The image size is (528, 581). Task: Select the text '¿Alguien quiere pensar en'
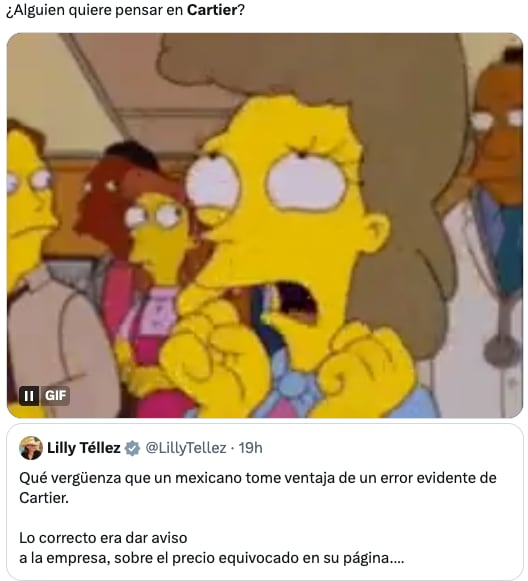[x=95, y=10]
